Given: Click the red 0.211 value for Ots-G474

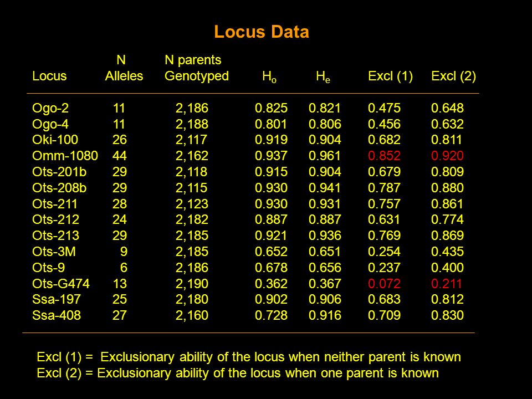Looking at the screenshot, I should pyautogui.click(x=447, y=284).
